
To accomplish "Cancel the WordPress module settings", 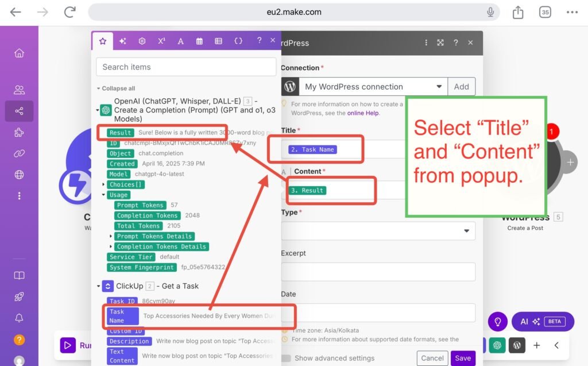I will coord(432,359).
